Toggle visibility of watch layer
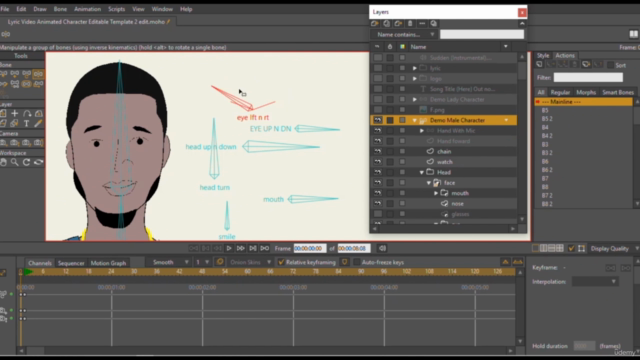 [x=378, y=162]
